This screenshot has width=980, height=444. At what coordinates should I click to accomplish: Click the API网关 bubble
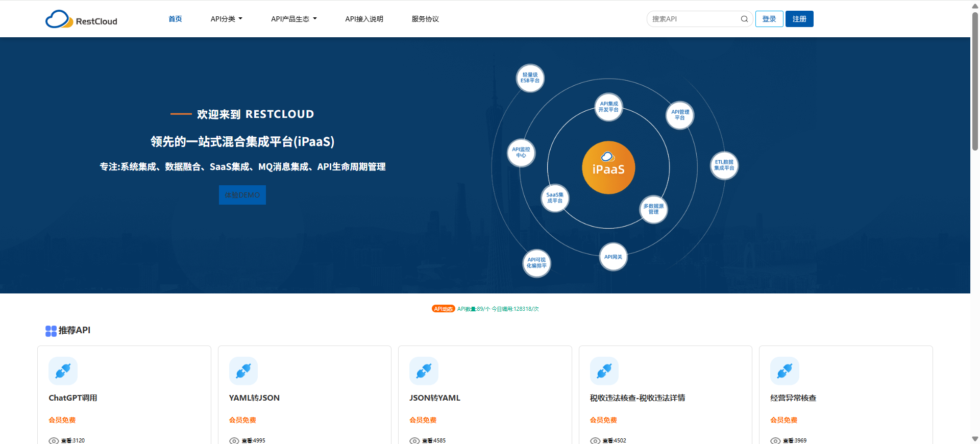[613, 257]
